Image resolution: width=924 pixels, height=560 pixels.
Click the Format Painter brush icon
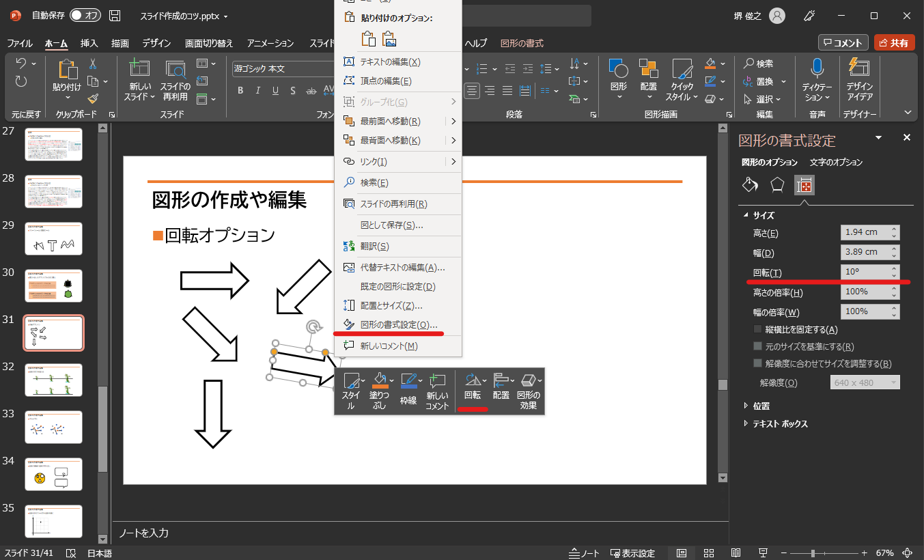click(x=93, y=98)
